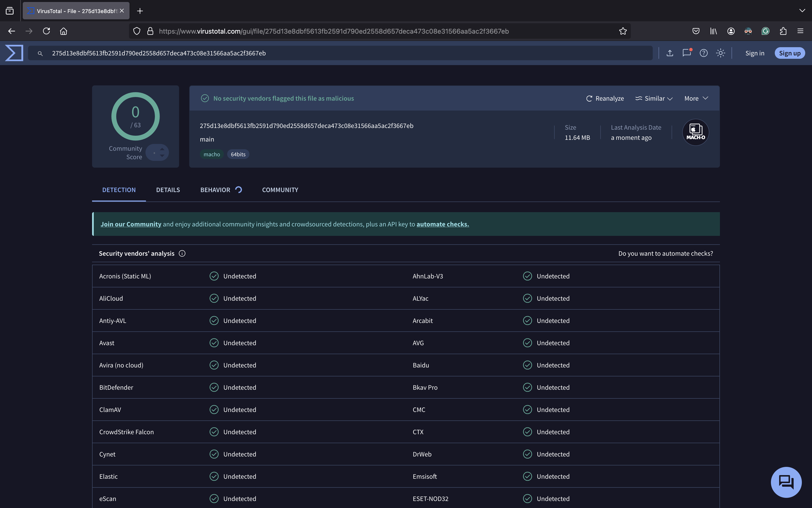Viewport: 812px width, 508px height.
Task: Click the Sign in link
Action: tap(755, 53)
